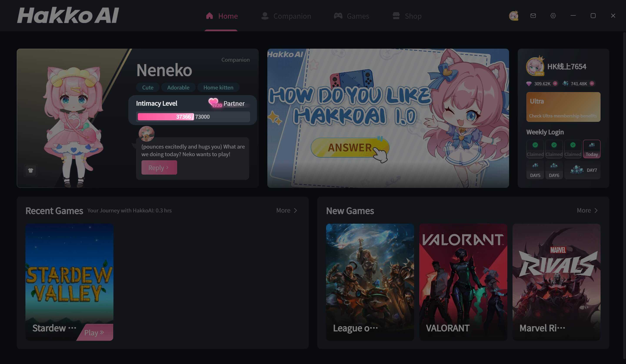
Task: Click the intimacy heart LV20 icon
Action: 215,103
